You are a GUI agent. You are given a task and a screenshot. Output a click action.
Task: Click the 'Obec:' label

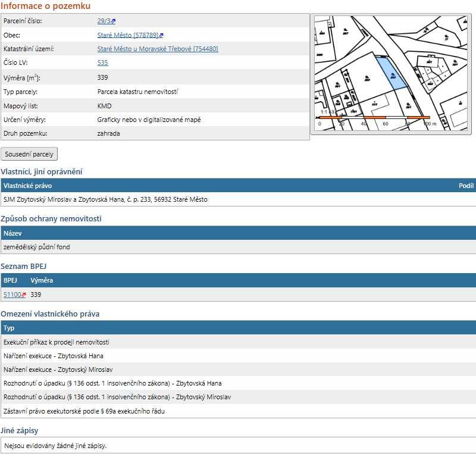coord(12,35)
